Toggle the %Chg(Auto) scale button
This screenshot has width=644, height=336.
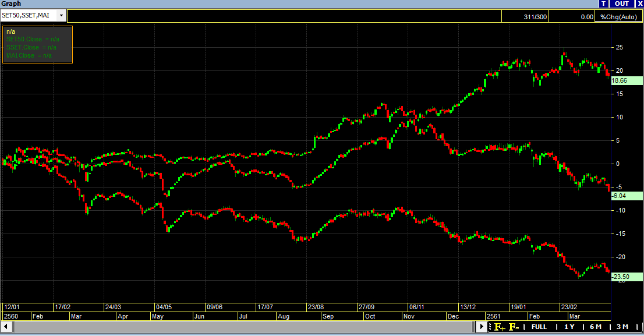618,17
